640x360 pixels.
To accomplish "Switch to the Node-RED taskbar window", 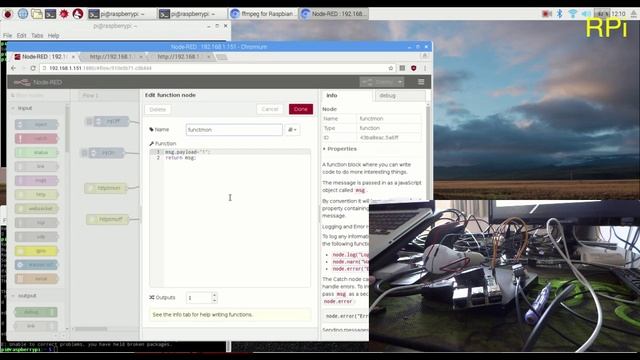I will (333, 14).
